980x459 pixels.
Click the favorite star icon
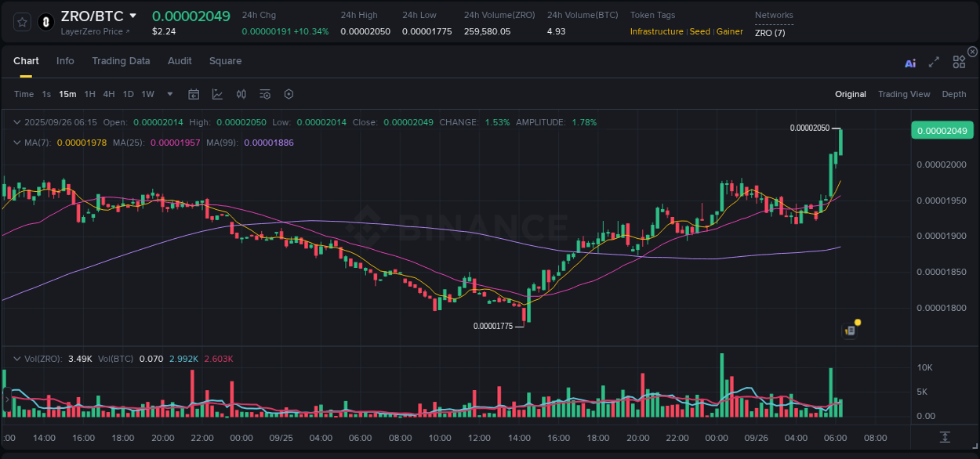tap(21, 21)
